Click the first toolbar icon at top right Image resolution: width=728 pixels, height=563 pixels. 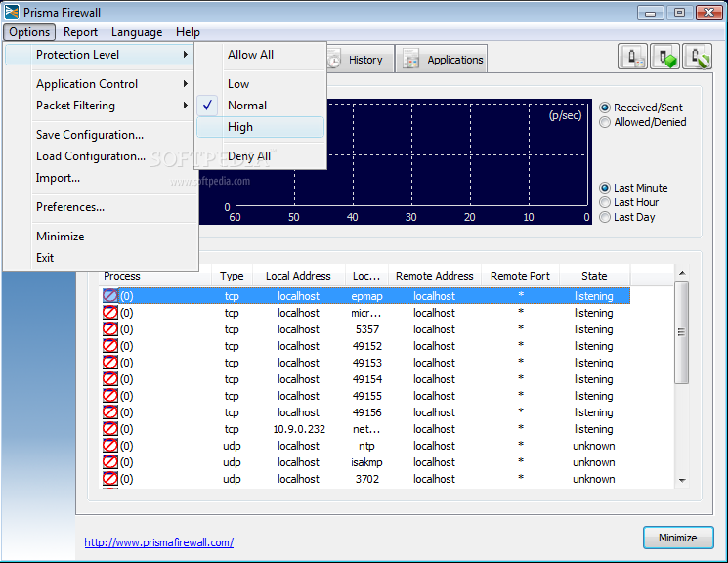[x=632, y=58]
